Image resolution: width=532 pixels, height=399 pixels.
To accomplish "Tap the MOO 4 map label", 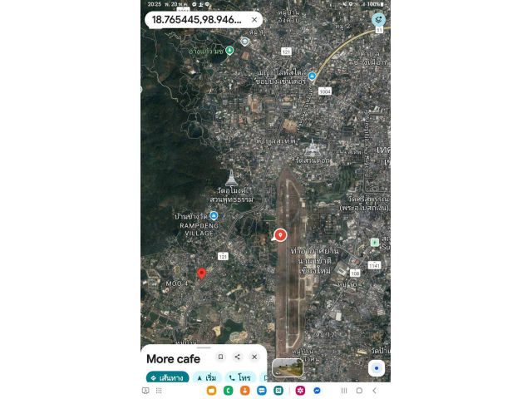I will 176,283.
